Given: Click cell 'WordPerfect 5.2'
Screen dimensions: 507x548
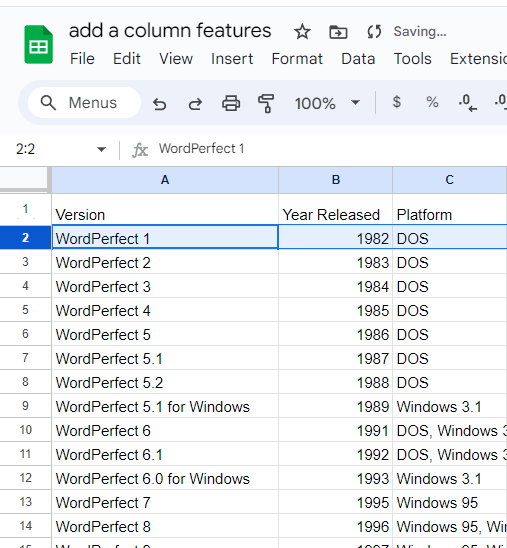Looking at the screenshot, I should click(x=165, y=382).
